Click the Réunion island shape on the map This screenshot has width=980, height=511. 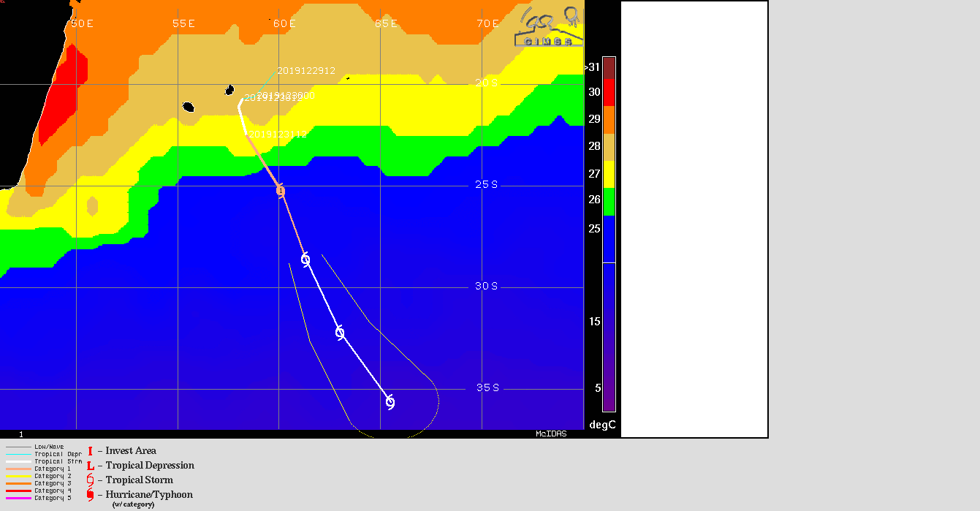tap(189, 107)
